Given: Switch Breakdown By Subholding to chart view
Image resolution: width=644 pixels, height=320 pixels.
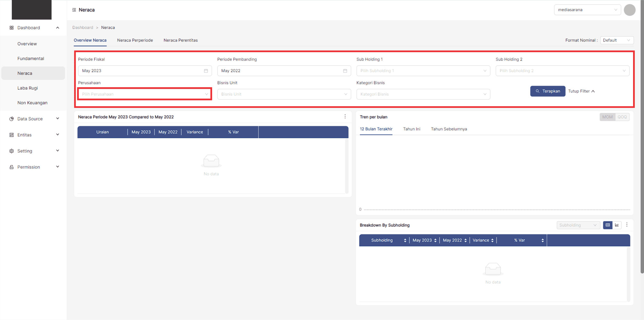Looking at the screenshot, I should pos(617,225).
